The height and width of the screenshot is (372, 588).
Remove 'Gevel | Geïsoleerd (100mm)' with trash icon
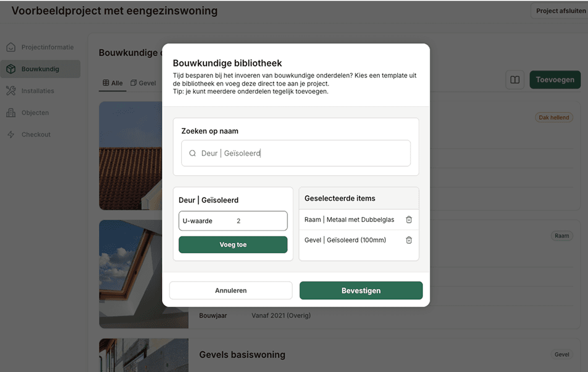[408, 240]
